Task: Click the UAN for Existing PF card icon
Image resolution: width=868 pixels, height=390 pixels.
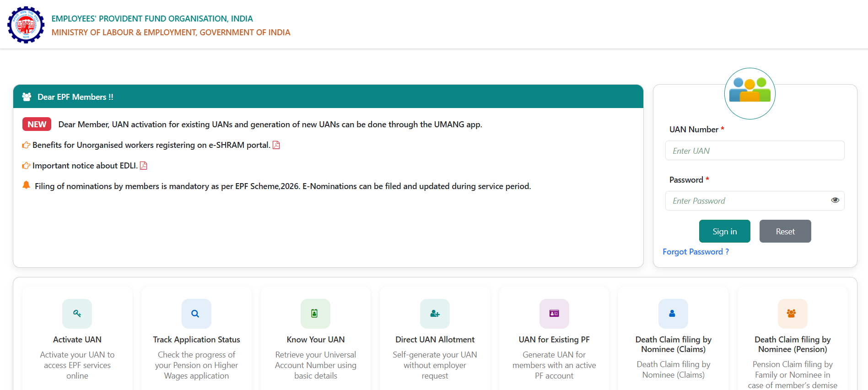Action: [554, 314]
